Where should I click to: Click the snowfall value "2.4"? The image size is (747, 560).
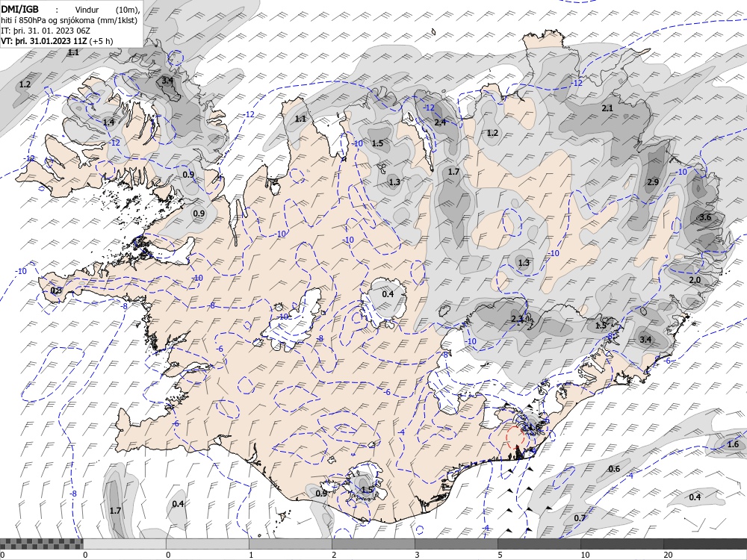[x=440, y=122]
